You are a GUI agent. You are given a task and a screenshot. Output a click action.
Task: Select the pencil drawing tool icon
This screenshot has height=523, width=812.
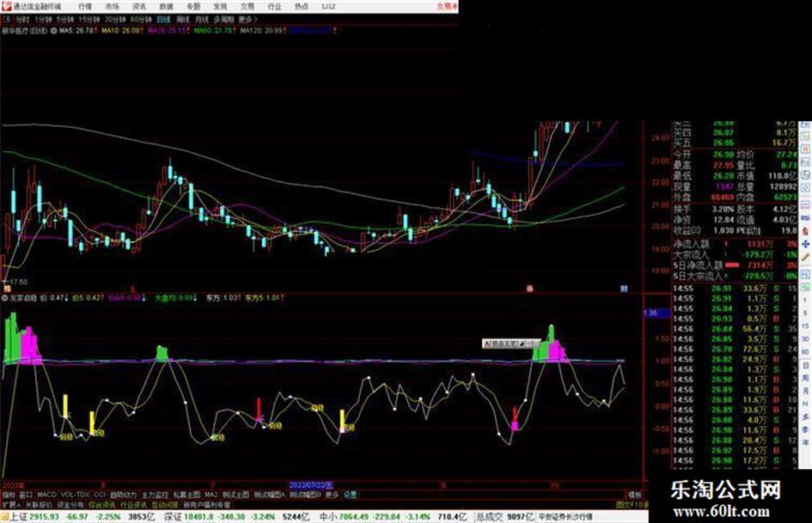(x=805, y=257)
